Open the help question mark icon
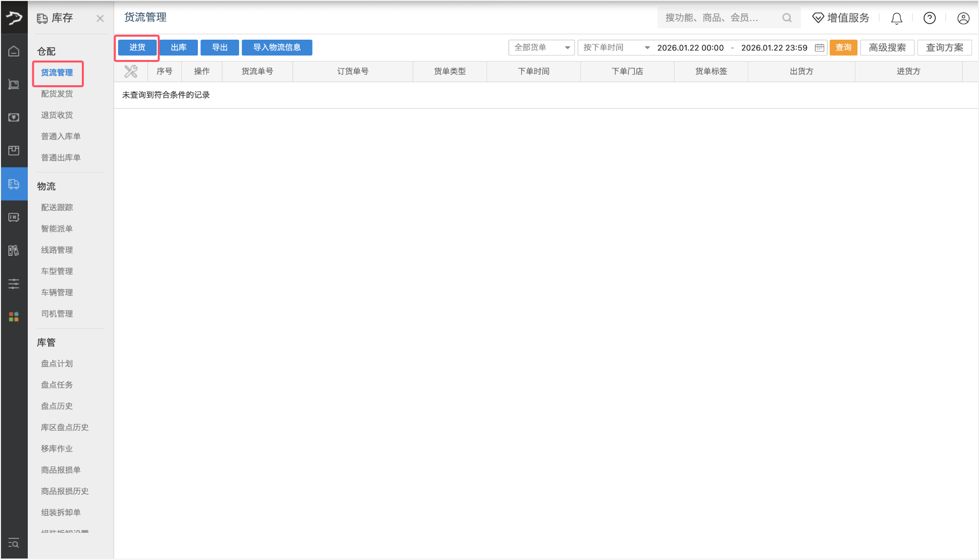Screen dimensions: 979x560 pos(929,18)
